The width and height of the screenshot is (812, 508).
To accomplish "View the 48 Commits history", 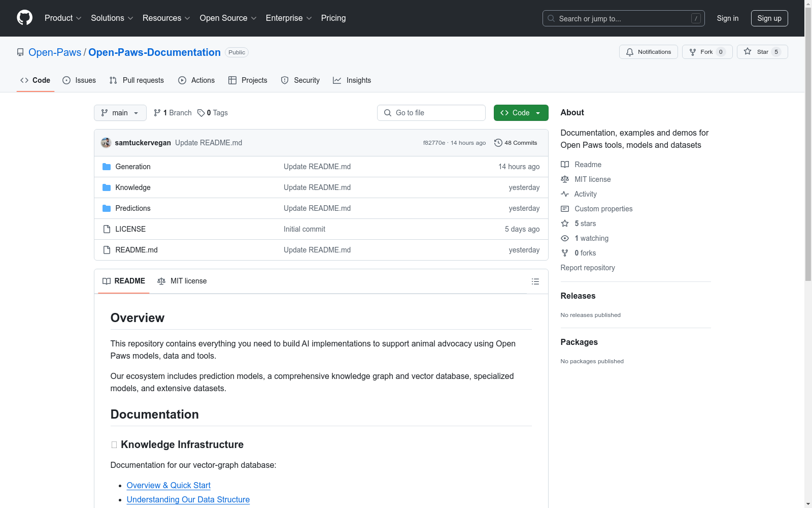I will pos(516,143).
